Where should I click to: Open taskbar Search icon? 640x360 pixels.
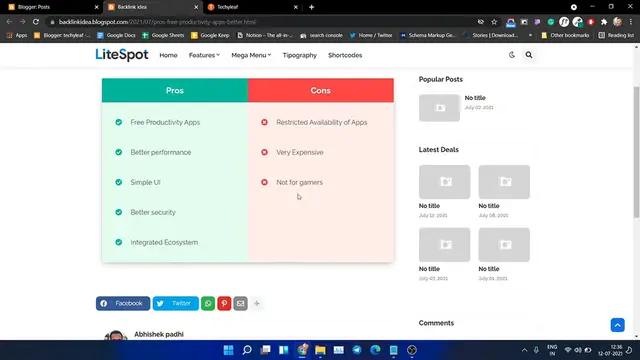(x=247, y=350)
